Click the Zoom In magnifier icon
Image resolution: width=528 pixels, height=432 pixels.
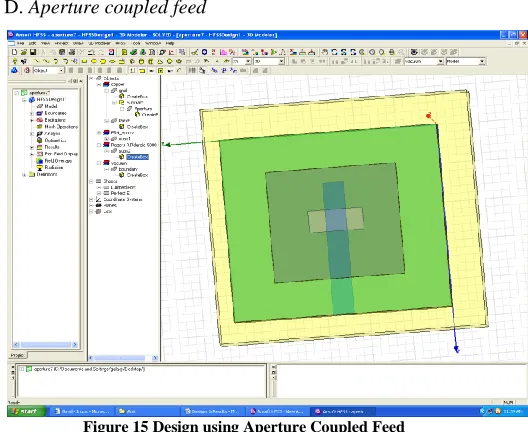click(x=372, y=52)
